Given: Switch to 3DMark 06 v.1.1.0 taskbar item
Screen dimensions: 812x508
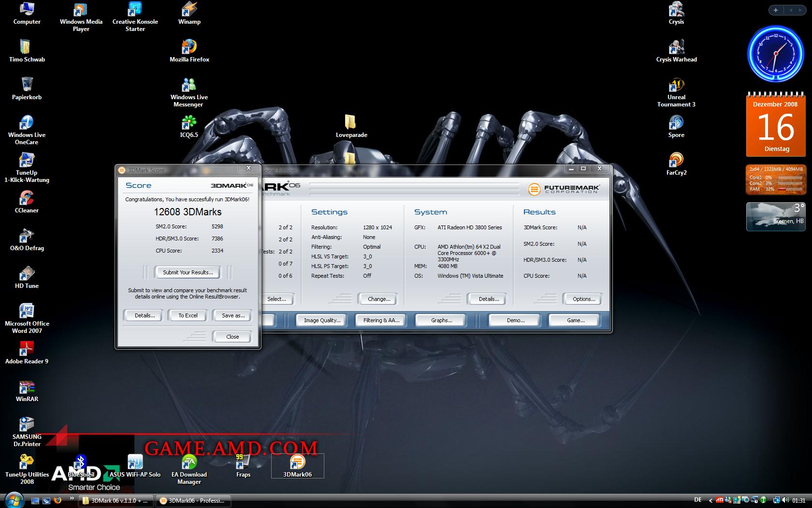Looking at the screenshot, I should (116, 501).
